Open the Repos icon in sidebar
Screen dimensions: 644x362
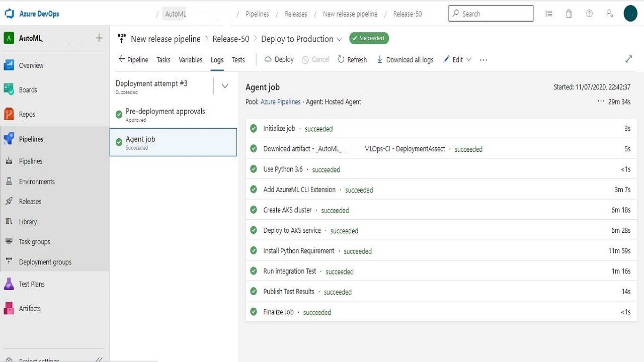coord(9,114)
